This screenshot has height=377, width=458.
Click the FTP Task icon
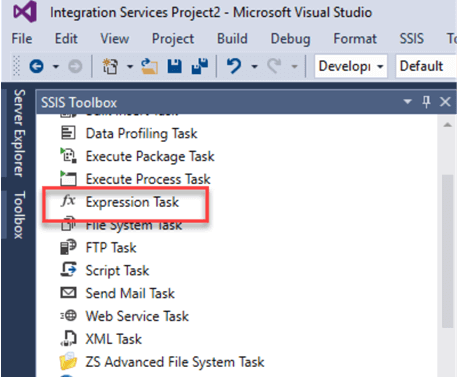point(68,247)
